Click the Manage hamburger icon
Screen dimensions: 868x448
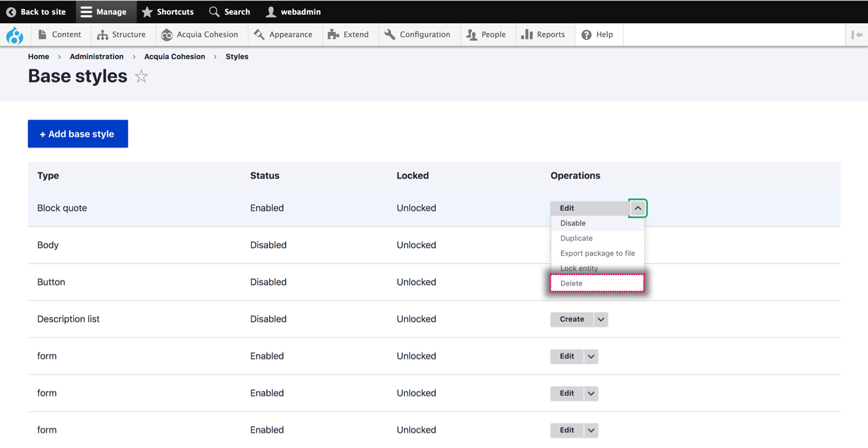coord(86,12)
